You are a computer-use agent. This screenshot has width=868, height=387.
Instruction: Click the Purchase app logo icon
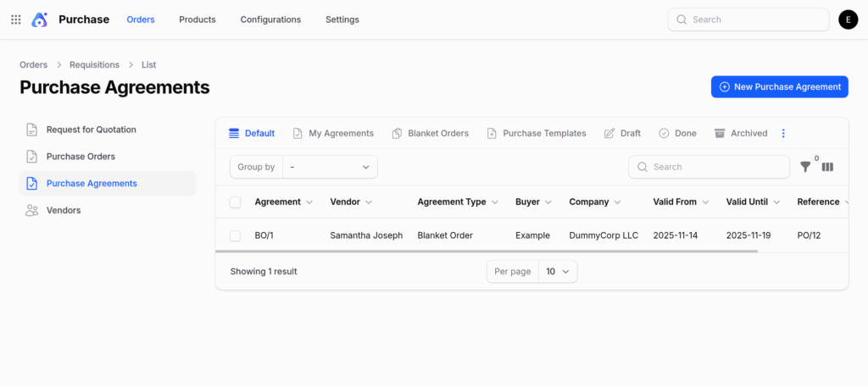40,19
